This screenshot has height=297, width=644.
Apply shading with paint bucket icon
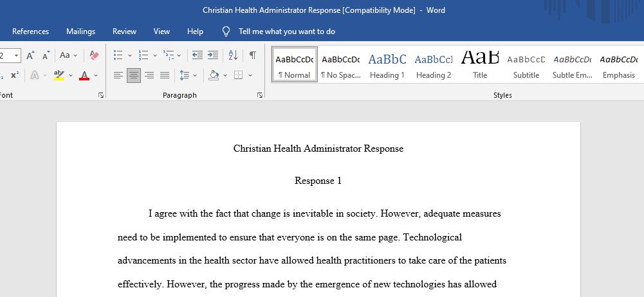214,75
